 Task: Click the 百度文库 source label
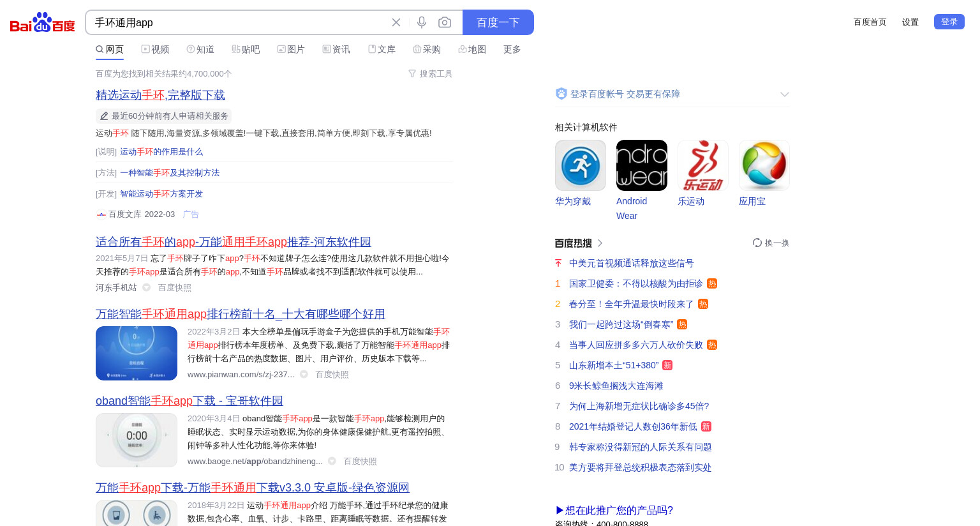[125, 214]
